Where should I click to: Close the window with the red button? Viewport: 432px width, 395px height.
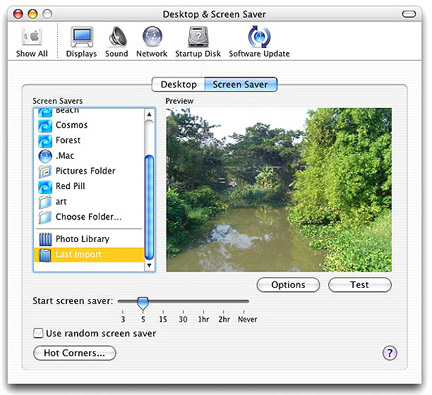tap(18, 14)
